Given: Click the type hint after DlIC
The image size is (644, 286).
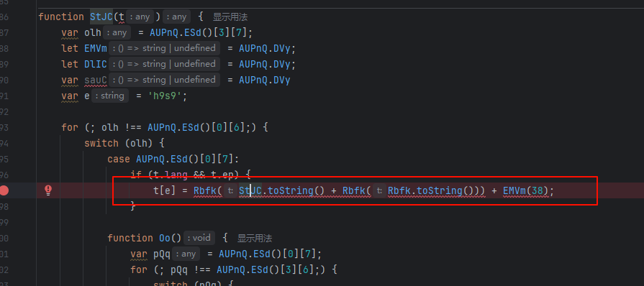Looking at the screenshot, I should point(164,64).
